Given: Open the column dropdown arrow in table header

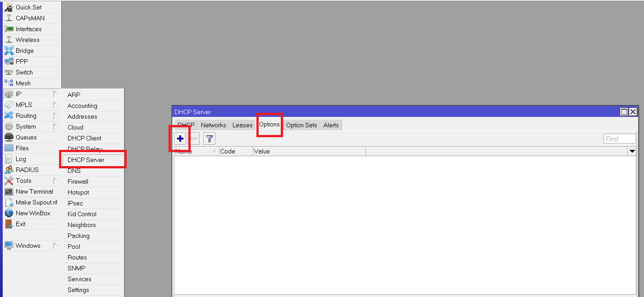Looking at the screenshot, I should [632, 151].
